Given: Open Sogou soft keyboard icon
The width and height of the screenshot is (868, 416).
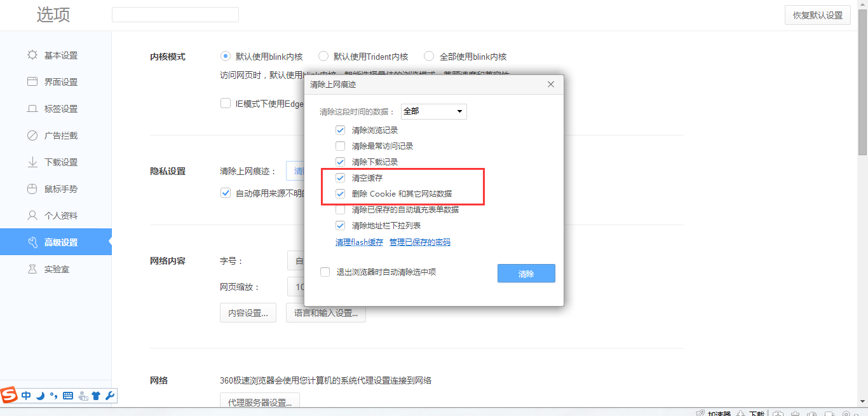Looking at the screenshot, I should pos(68,396).
